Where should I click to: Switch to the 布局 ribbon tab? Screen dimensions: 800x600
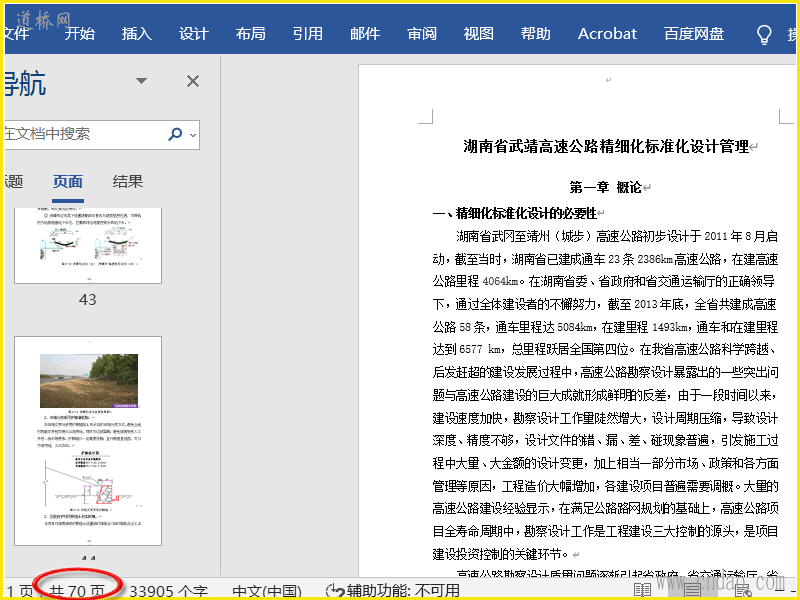pos(251,34)
